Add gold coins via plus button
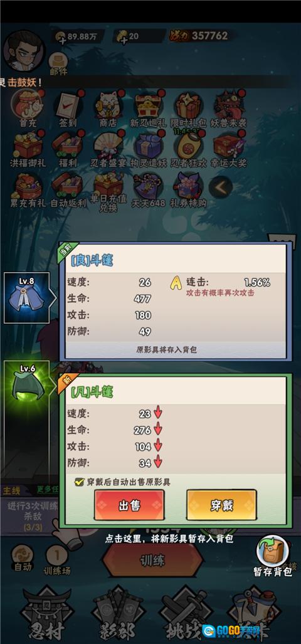This screenshot has height=644, width=301. pos(61,40)
